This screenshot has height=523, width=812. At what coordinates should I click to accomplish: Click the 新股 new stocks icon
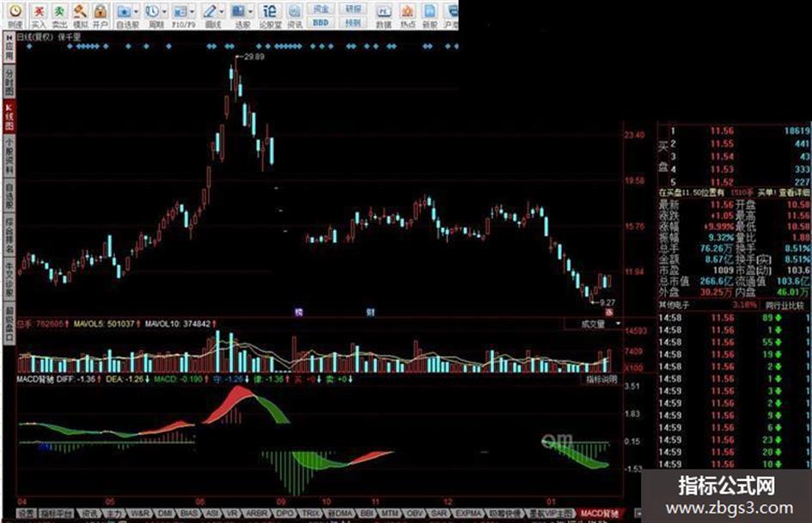point(430,15)
